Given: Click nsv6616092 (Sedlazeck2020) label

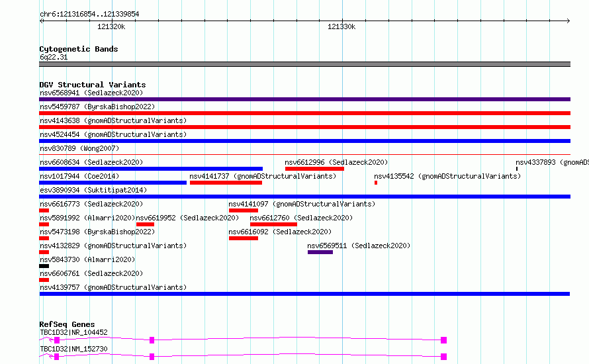Looking at the screenshot, I should pyautogui.click(x=280, y=232).
